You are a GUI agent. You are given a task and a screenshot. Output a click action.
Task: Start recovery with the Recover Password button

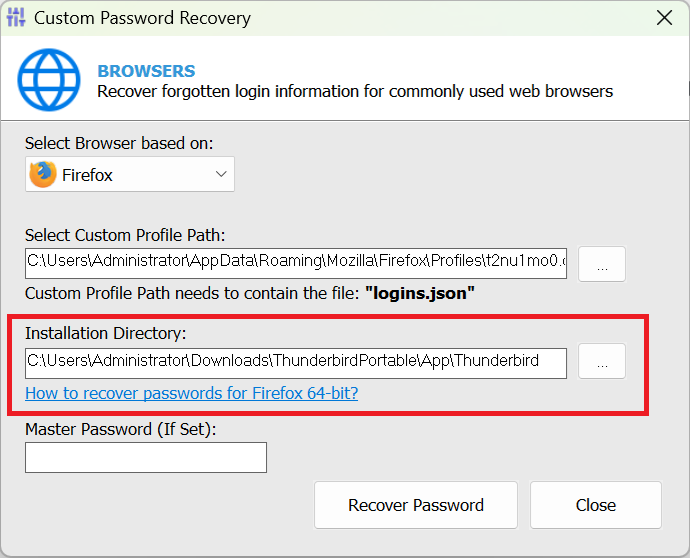click(416, 505)
